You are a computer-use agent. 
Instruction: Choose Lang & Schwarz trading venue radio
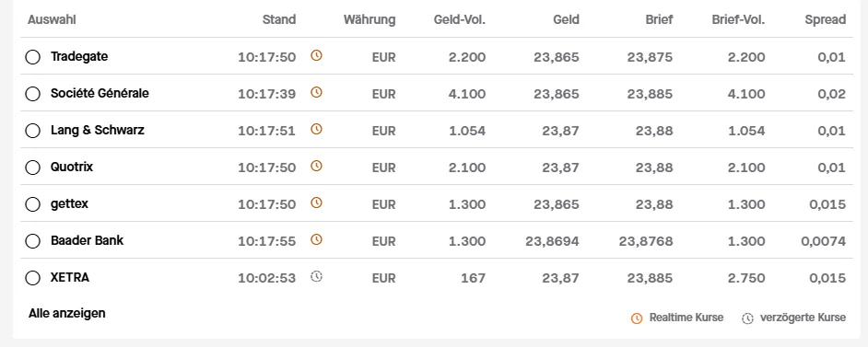(x=32, y=131)
